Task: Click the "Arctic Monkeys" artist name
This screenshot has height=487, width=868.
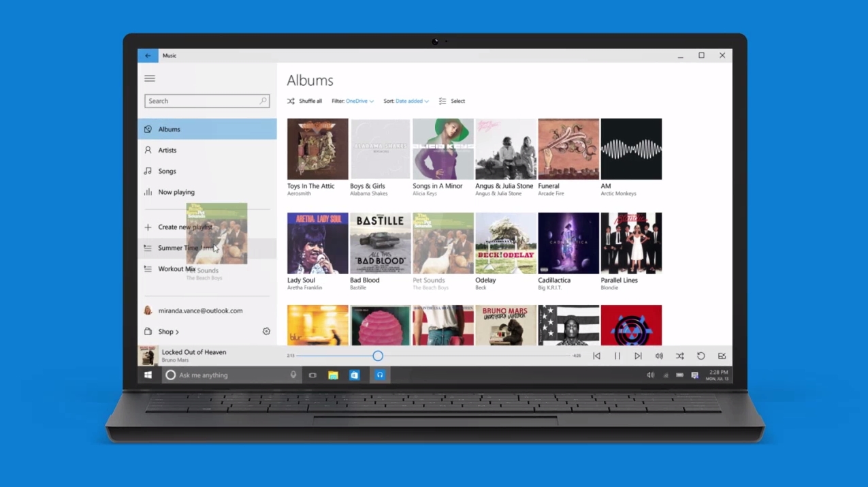Action: point(618,193)
